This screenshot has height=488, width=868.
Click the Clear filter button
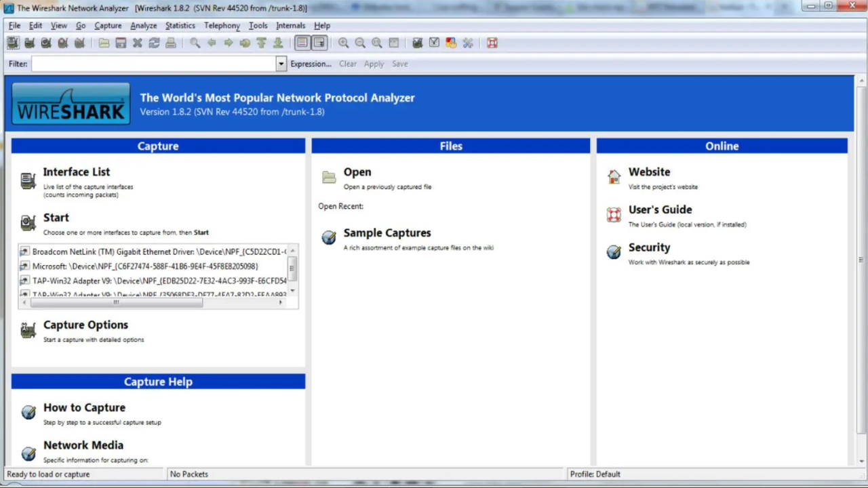pos(348,64)
